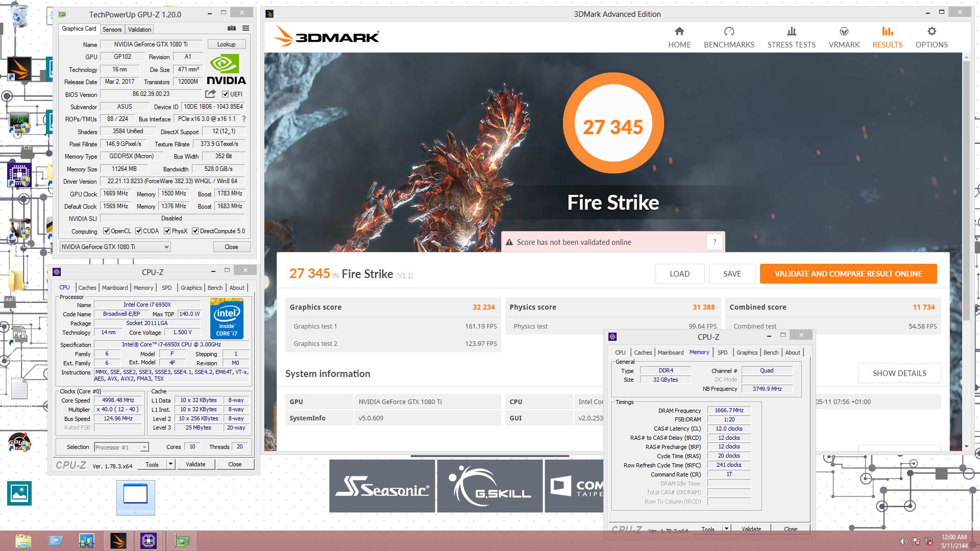Toggle the OpenCL checkbox
The width and height of the screenshot is (980, 551).
pos(106,231)
